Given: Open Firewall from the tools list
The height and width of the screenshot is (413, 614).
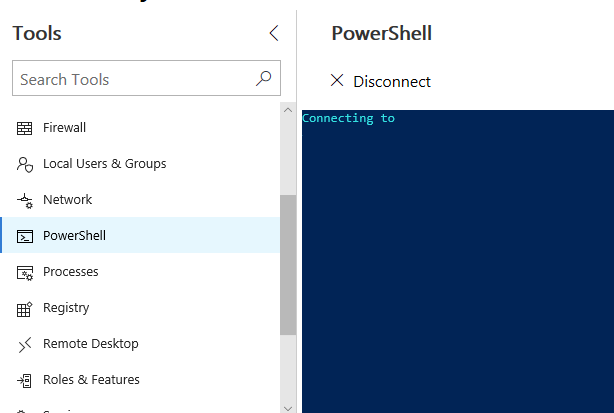Looking at the screenshot, I should (140, 128).
